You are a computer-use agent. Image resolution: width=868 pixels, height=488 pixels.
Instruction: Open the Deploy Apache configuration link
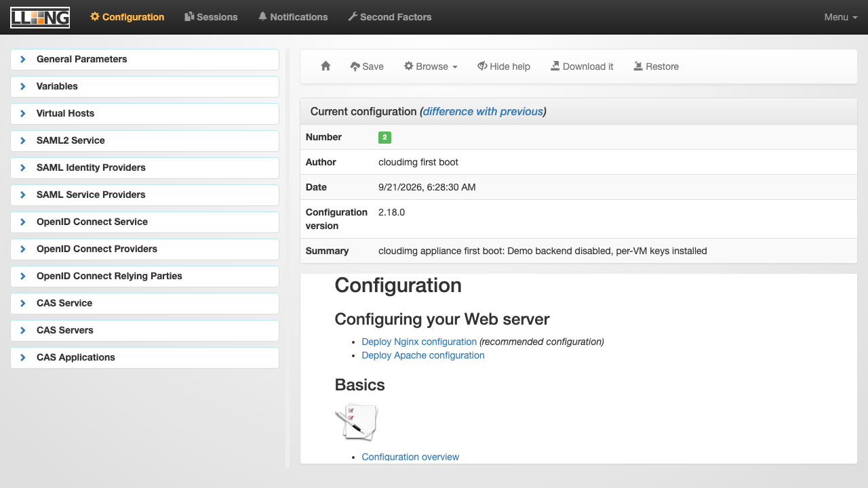point(423,355)
